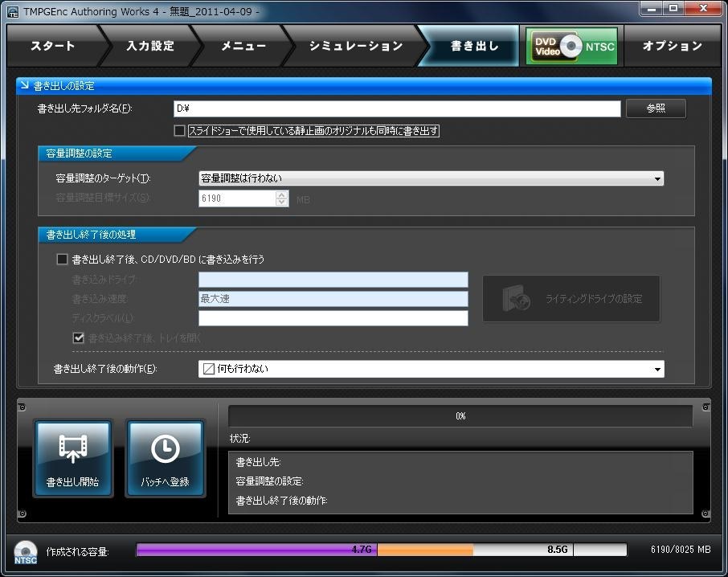
Task: Switch to the シミュレーション tab
Action: 354,46
